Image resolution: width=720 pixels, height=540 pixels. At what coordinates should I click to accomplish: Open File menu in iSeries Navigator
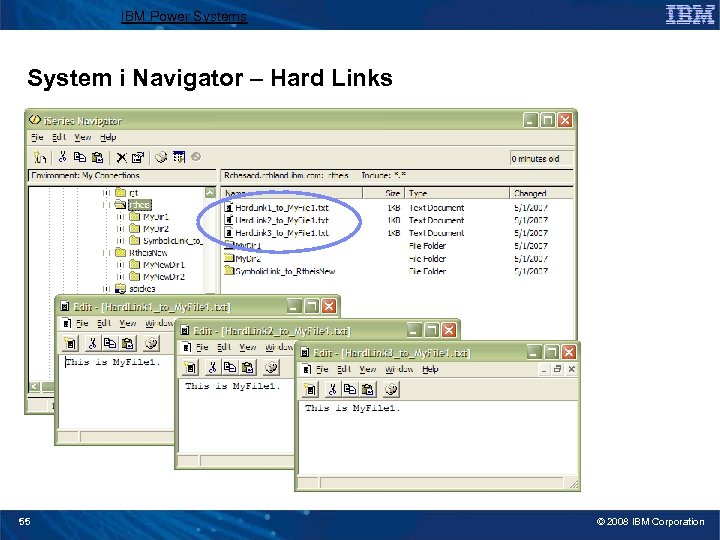pos(37,137)
